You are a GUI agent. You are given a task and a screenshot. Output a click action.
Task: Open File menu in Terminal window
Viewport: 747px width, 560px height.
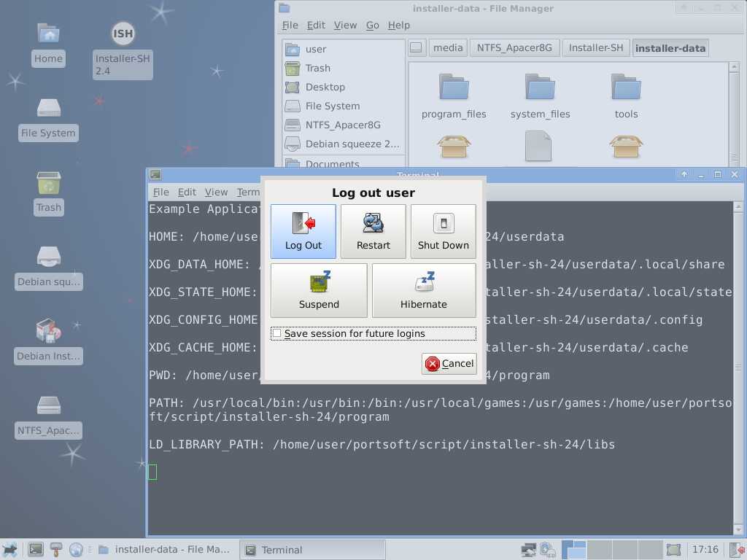click(x=161, y=192)
